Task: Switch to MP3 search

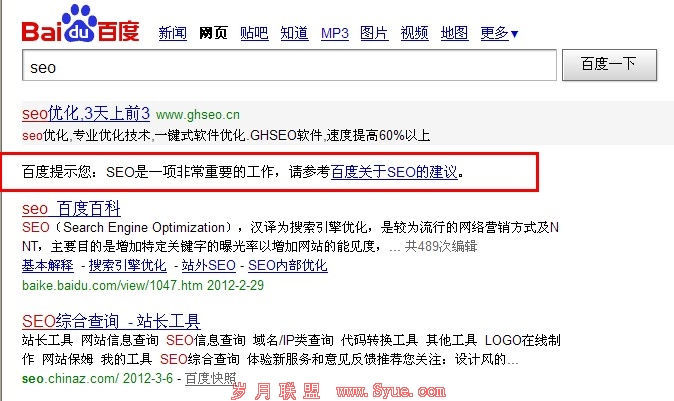Action: (x=334, y=34)
